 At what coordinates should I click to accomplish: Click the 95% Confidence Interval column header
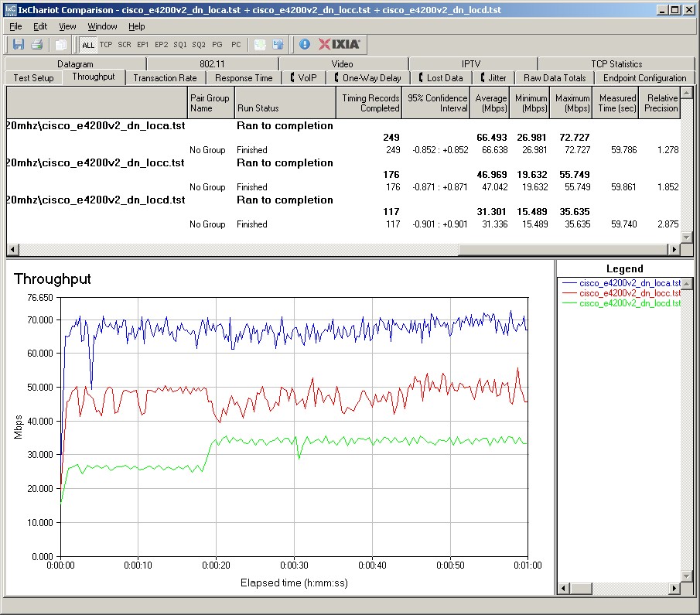[x=435, y=103]
